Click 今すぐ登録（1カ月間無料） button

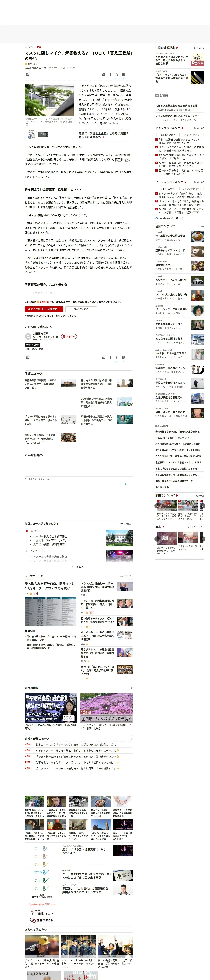click(x=44, y=309)
